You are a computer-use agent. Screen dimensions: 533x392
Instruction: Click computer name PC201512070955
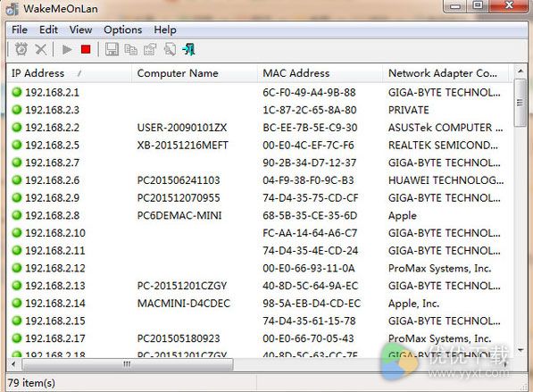[x=179, y=198]
